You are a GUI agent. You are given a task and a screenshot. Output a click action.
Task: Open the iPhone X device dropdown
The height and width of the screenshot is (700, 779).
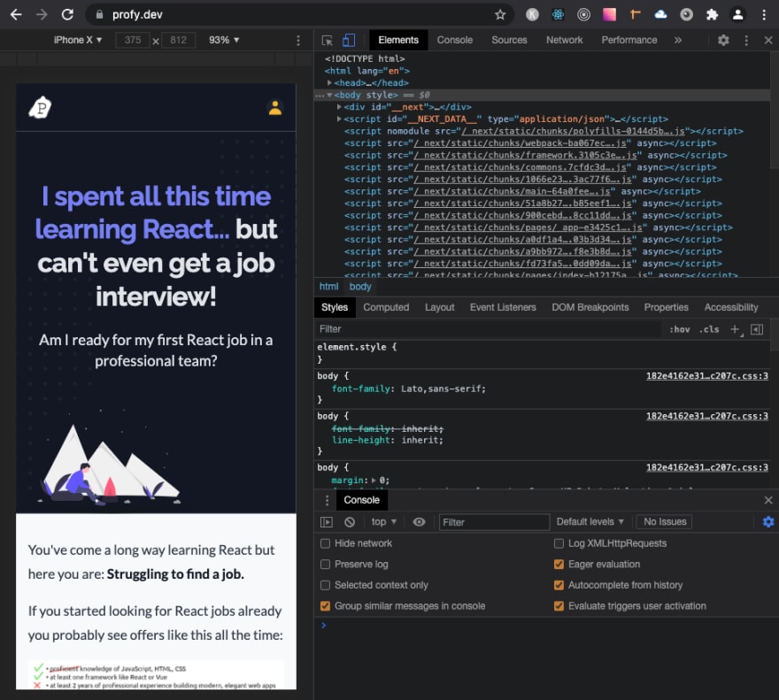click(78, 40)
